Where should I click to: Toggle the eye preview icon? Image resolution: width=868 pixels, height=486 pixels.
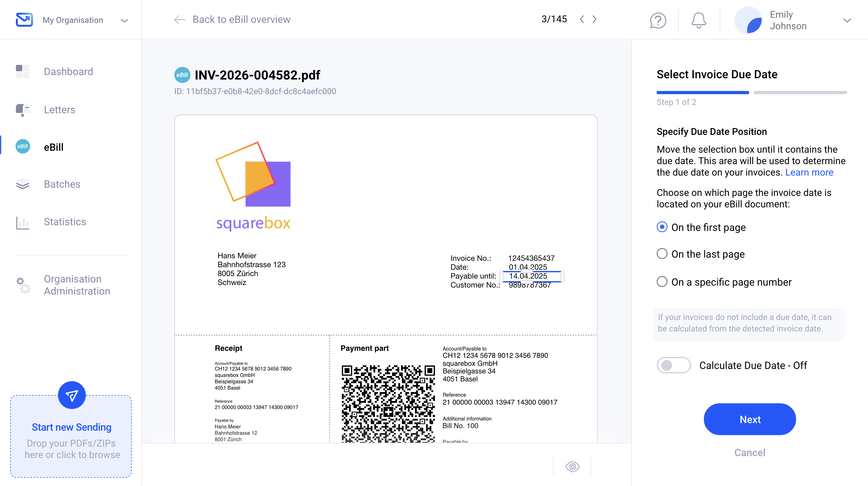pyautogui.click(x=572, y=467)
